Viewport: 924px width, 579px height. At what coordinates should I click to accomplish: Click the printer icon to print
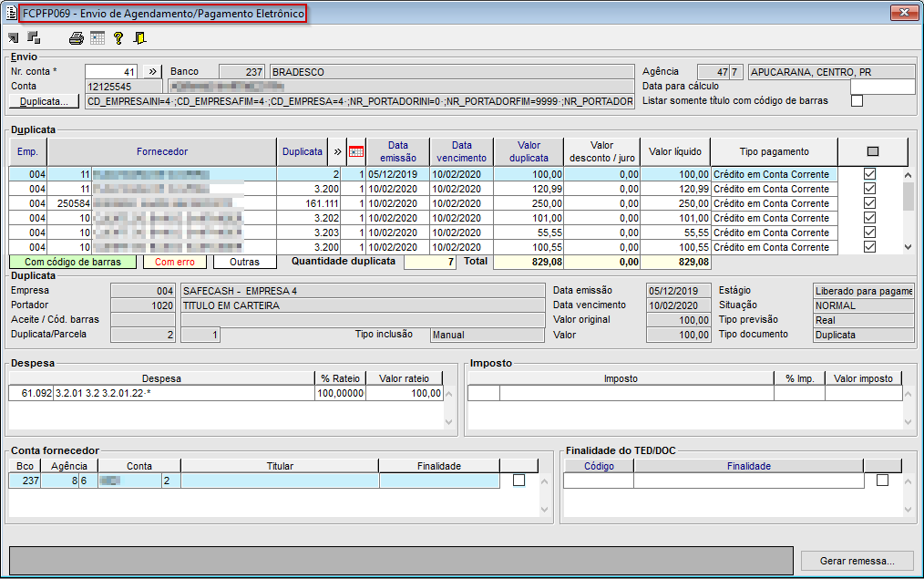pyautogui.click(x=76, y=38)
